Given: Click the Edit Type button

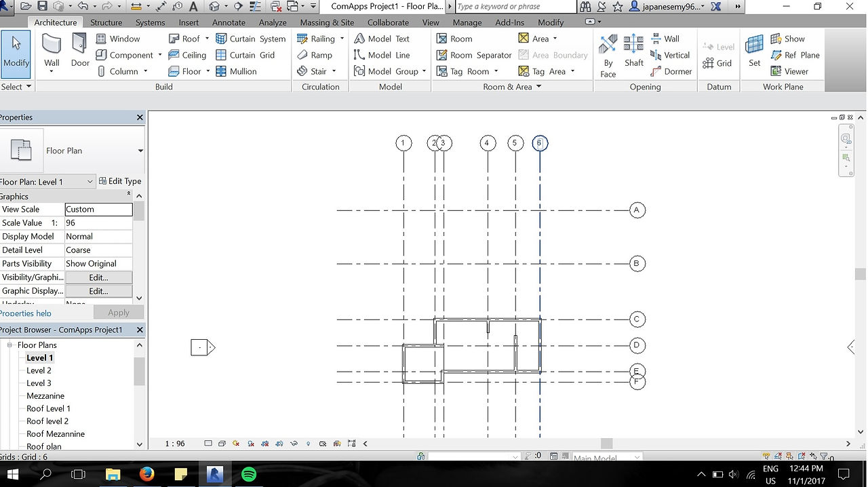Looking at the screenshot, I should pyautogui.click(x=120, y=181).
